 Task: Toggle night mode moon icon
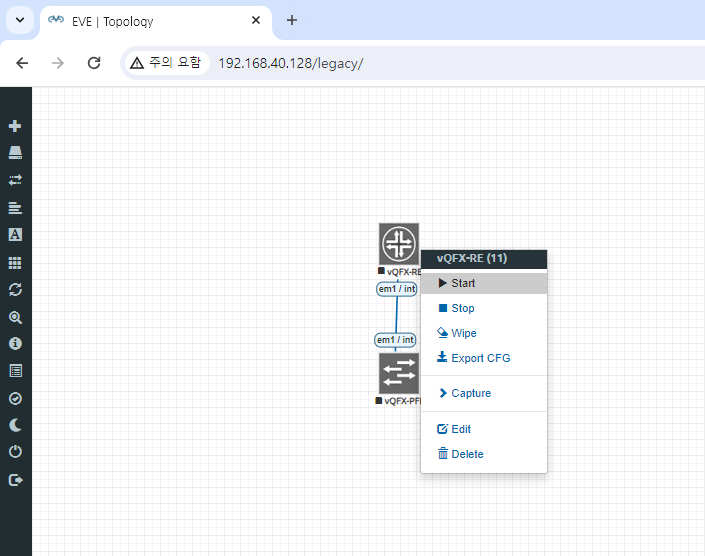[15, 425]
